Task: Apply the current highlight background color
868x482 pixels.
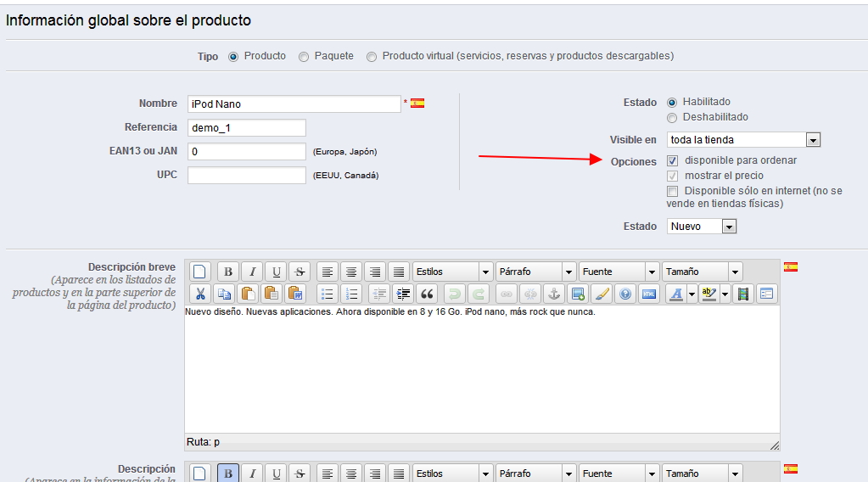Action: 709,294
